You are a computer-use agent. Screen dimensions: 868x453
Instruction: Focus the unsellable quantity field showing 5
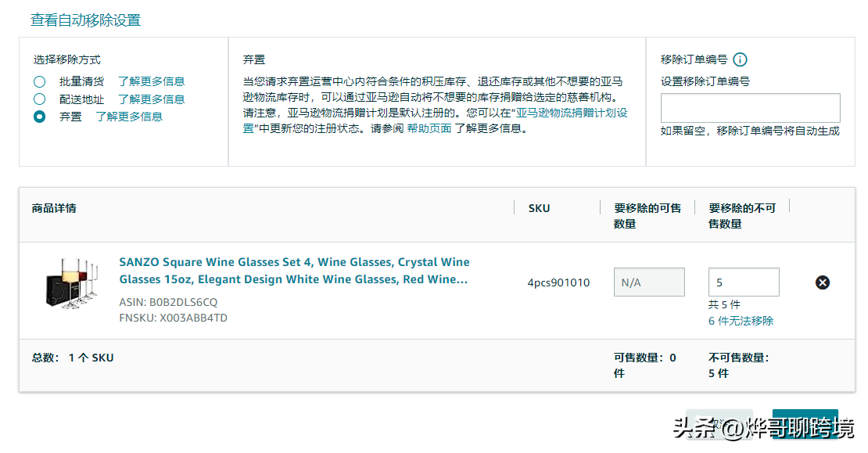coord(743,282)
